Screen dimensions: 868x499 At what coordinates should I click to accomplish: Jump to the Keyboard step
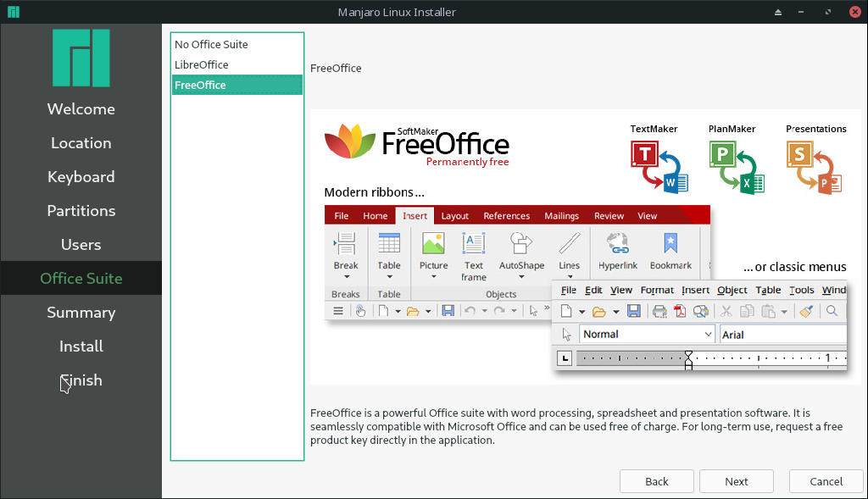click(81, 176)
